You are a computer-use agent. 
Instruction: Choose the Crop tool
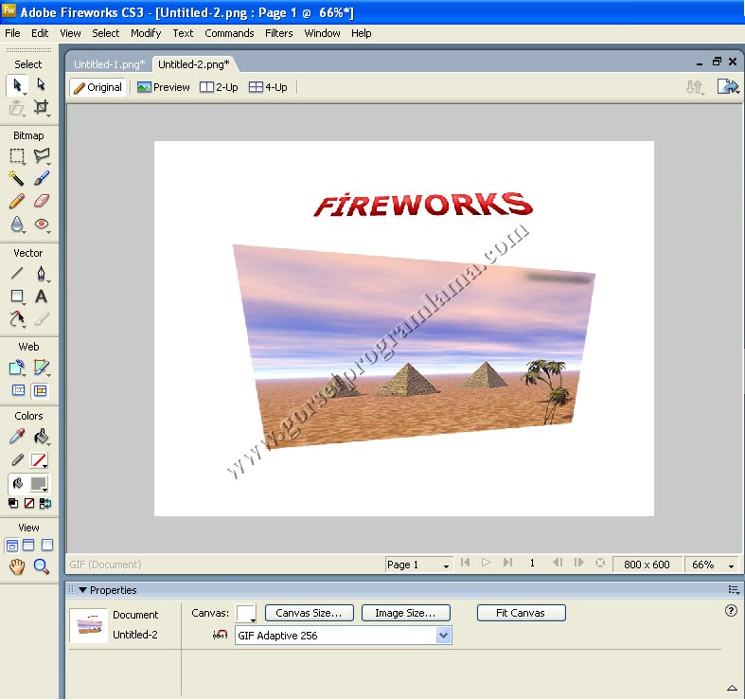[x=41, y=108]
